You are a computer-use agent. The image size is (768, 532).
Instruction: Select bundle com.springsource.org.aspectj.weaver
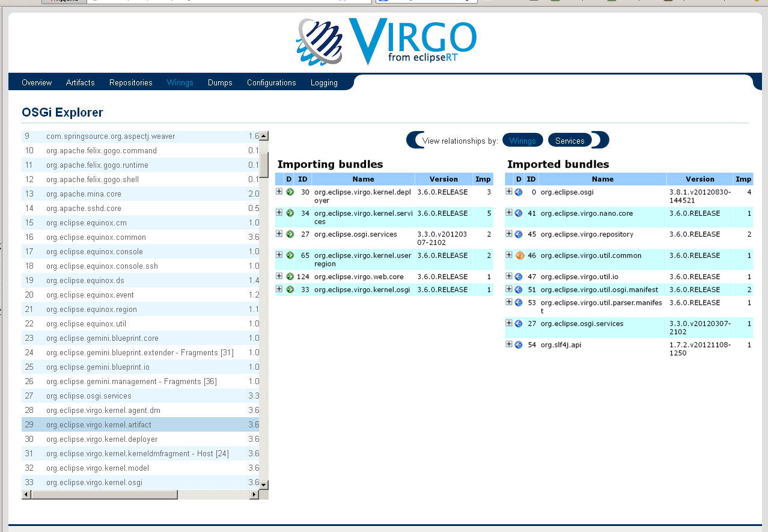pos(140,136)
